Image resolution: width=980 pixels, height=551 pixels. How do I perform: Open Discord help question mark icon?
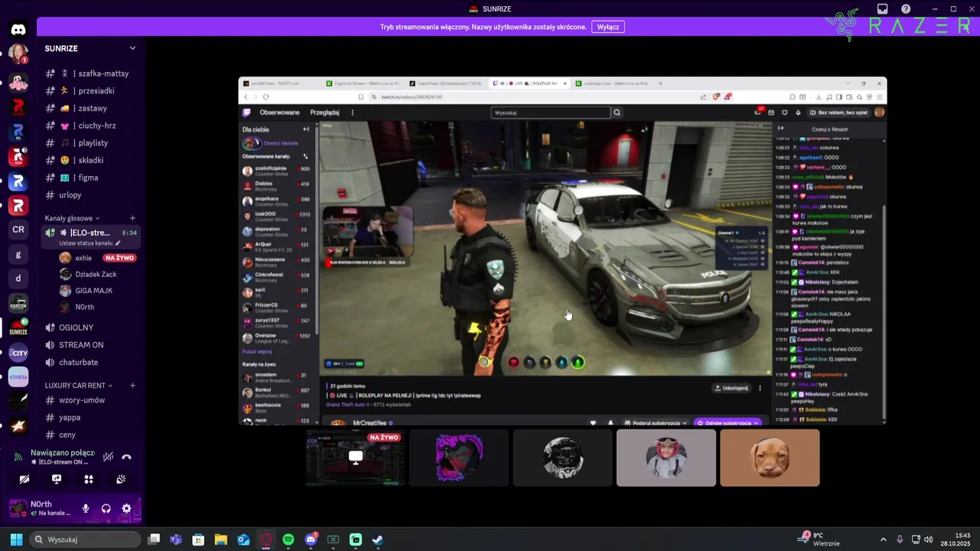click(x=906, y=9)
